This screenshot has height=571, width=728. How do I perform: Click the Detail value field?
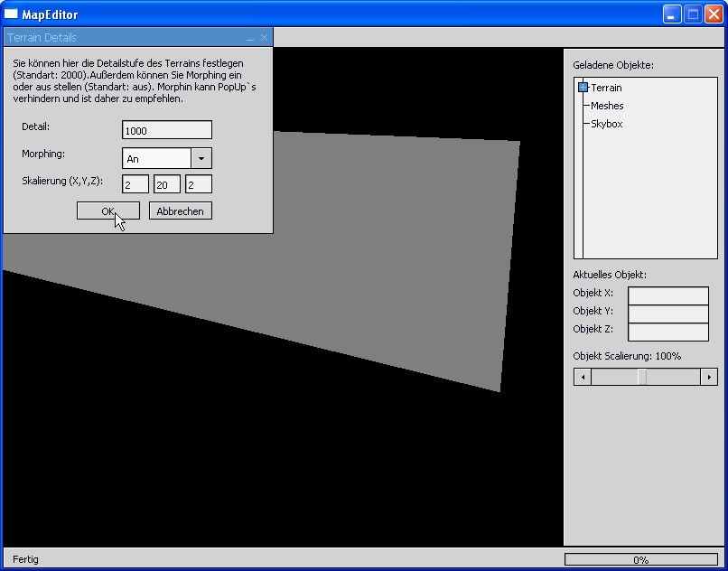tap(167, 130)
